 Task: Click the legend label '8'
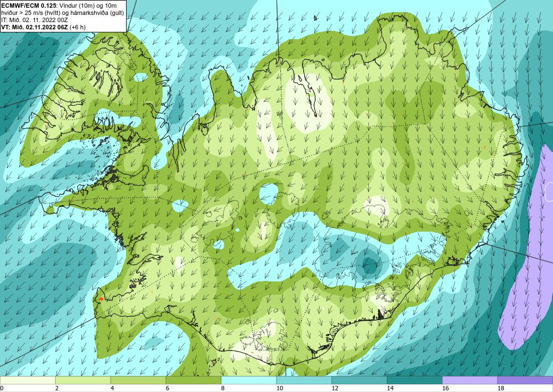coord(223,388)
